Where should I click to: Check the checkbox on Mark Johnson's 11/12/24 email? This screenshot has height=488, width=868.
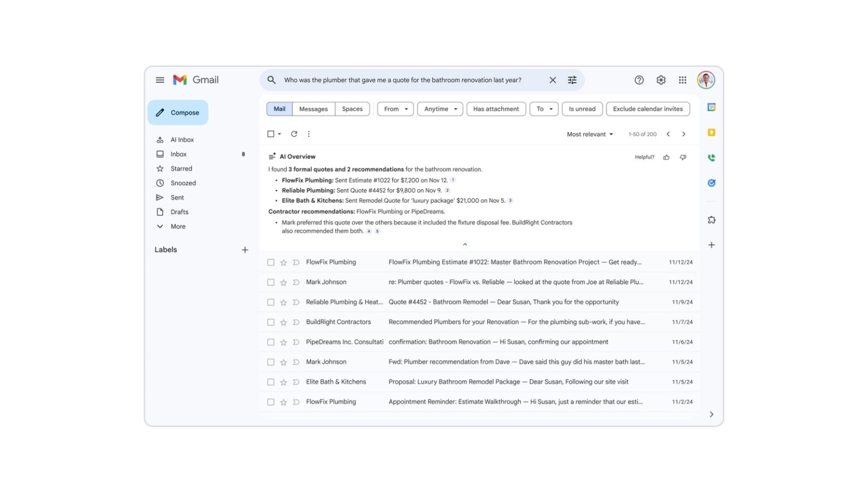coord(271,281)
